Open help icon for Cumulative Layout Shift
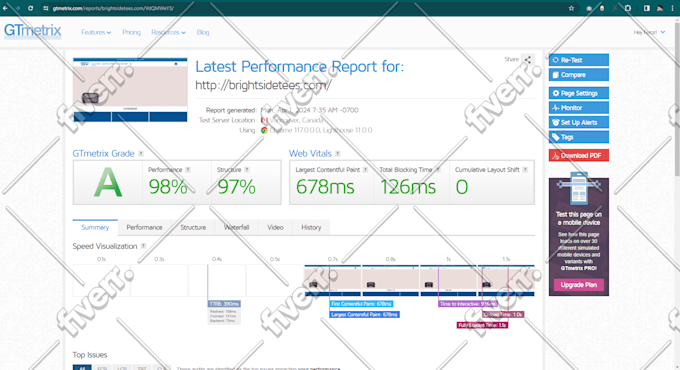 click(x=525, y=170)
